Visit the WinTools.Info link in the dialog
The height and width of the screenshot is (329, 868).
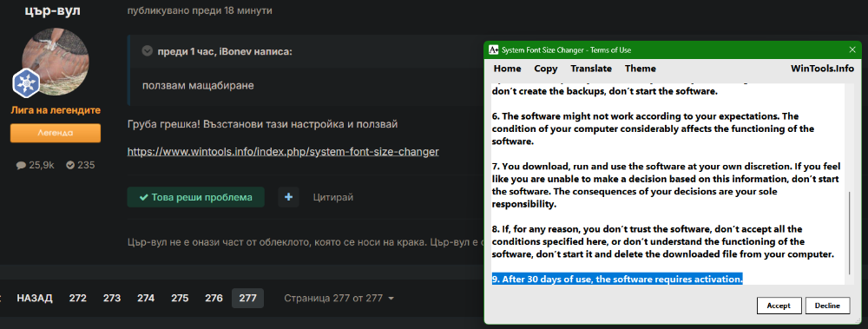point(822,69)
